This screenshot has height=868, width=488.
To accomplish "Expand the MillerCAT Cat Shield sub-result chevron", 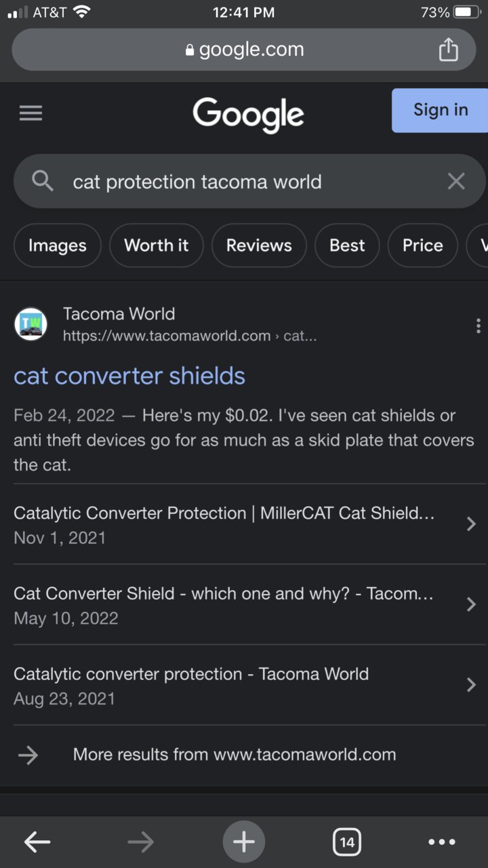I will (x=471, y=524).
